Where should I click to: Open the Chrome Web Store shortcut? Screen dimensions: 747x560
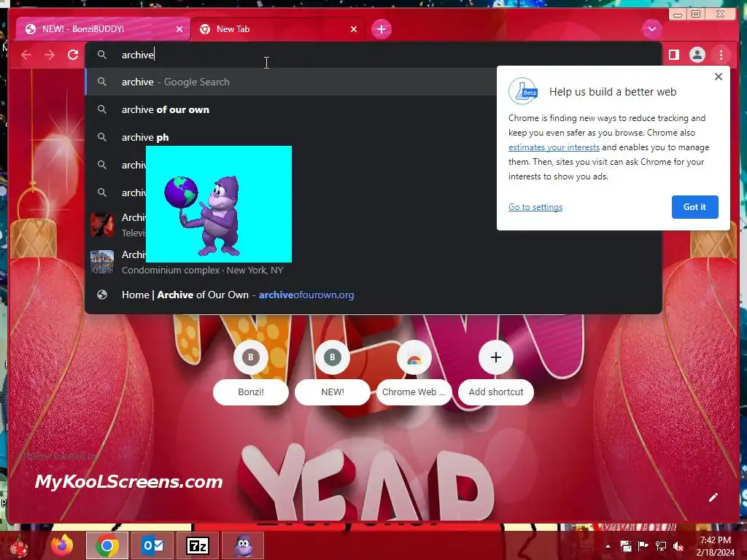click(414, 373)
